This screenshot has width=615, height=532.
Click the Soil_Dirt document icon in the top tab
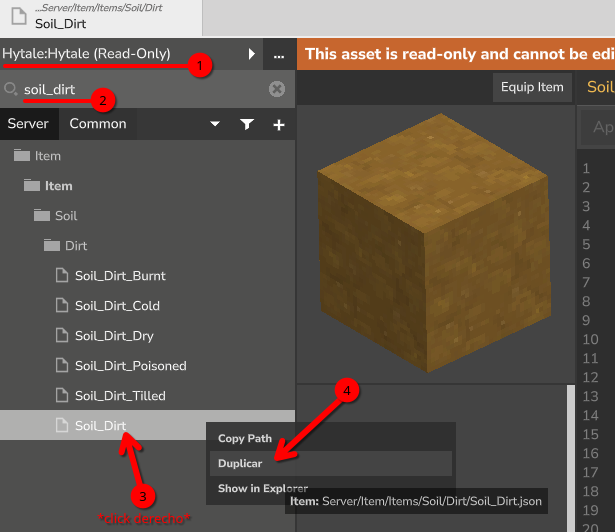coord(18,16)
